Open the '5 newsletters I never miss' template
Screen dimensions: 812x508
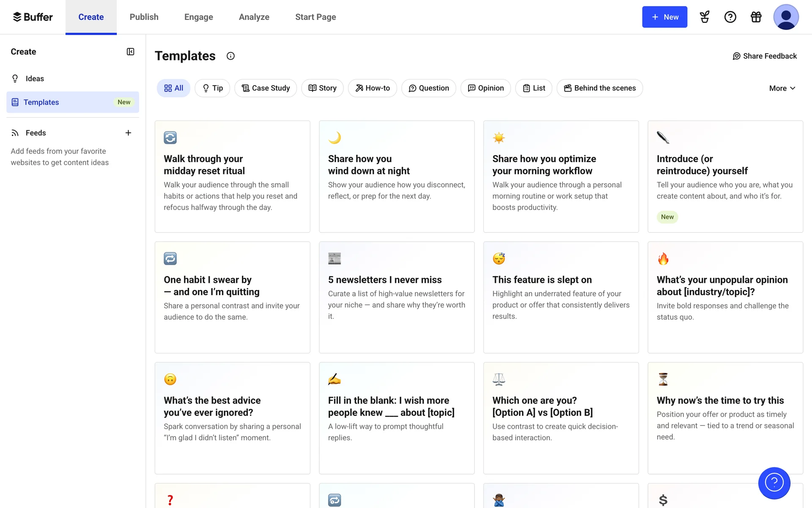coord(396,297)
